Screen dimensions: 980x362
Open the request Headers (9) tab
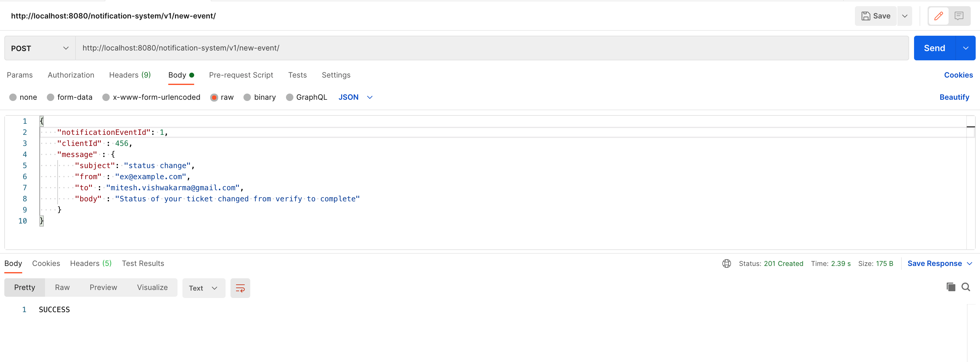[x=130, y=75]
